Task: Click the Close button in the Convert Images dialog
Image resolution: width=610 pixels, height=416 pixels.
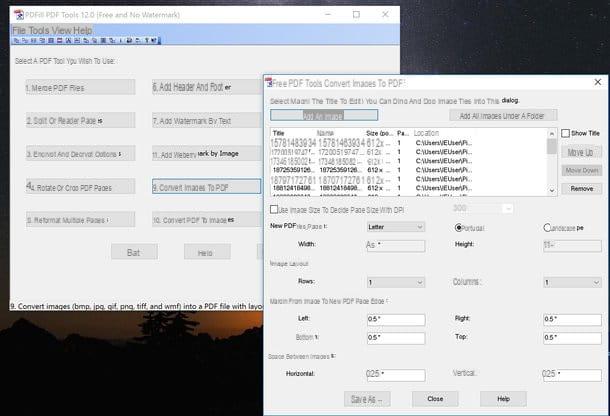Action: (x=435, y=399)
